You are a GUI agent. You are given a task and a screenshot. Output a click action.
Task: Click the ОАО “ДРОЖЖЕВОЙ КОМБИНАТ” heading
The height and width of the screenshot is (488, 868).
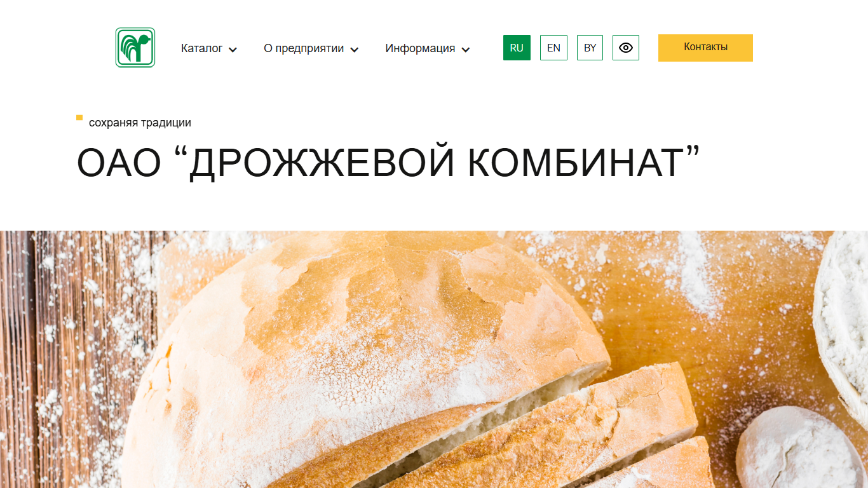[388, 163]
